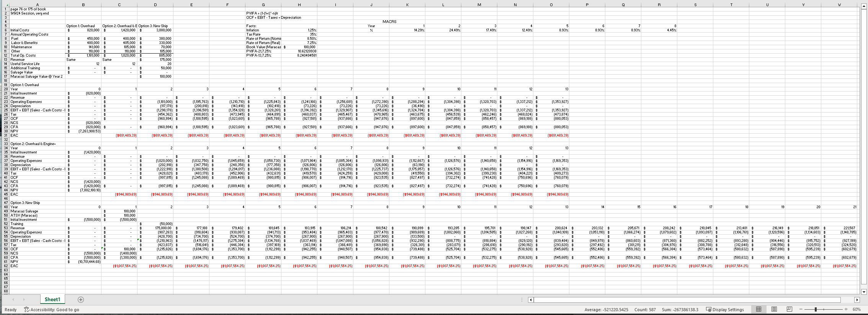The image size is (868, 315).
Task: Select the "Total Op. Costs" cell
Action: pos(38,55)
